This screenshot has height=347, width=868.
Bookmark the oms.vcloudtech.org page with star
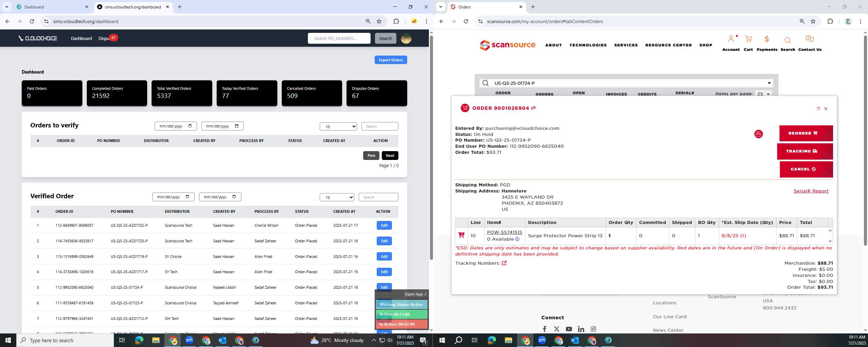point(379,21)
